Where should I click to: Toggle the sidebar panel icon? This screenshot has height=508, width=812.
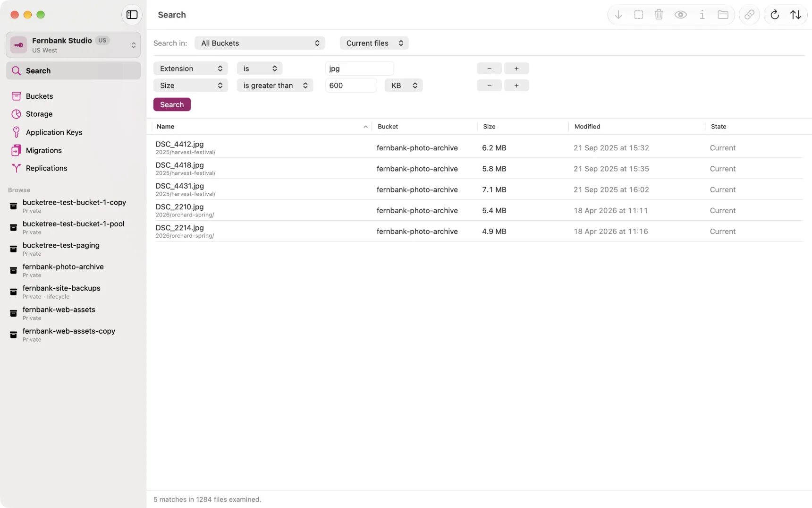(x=132, y=15)
